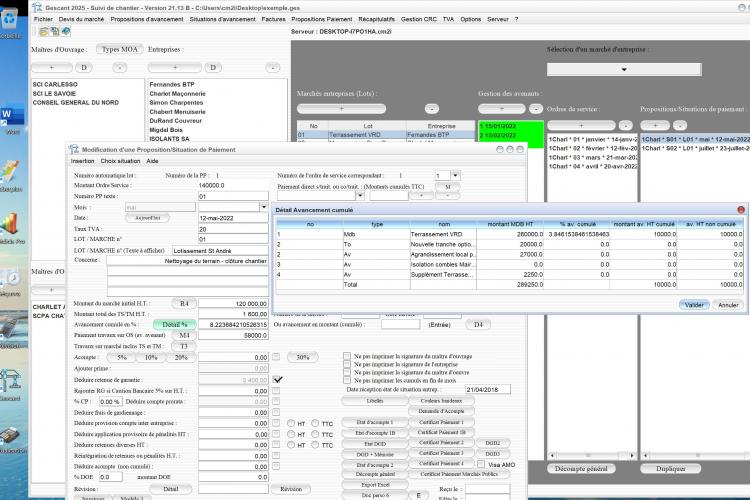Click the D button under Entreprises
Viewport: 750px width, 500px height.
point(213,67)
